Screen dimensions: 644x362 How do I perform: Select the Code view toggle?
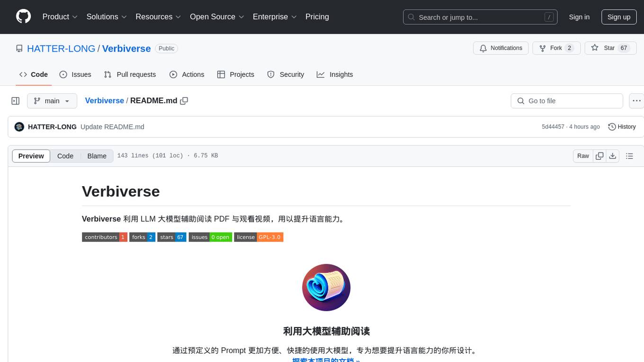(x=65, y=156)
